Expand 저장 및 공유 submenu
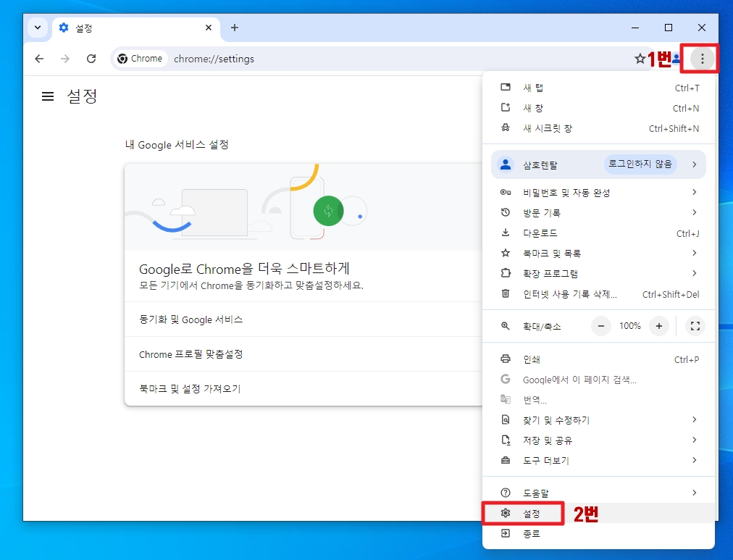The image size is (733, 560). point(598,440)
